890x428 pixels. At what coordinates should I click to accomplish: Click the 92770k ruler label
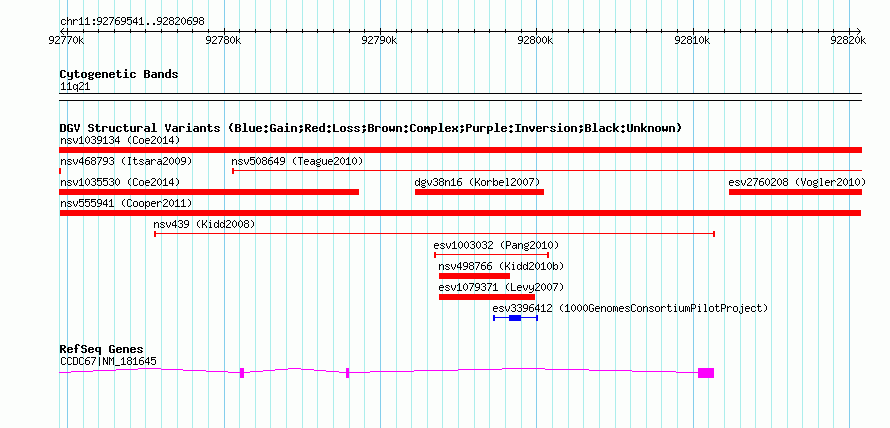coord(67,40)
